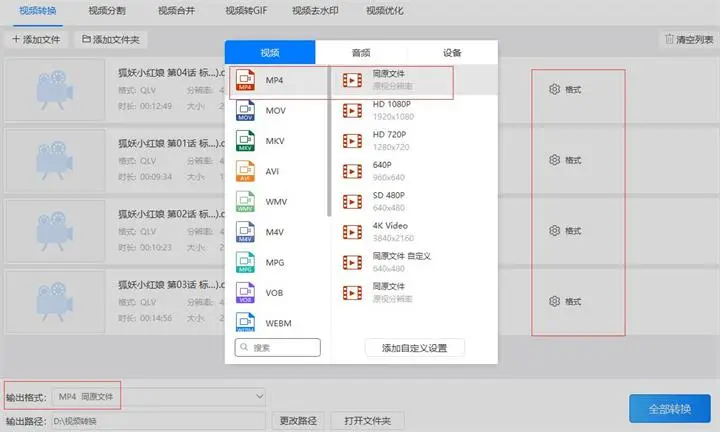Select the MP4 format icon
Viewport: 720px width, 432px height.
click(x=245, y=80)
